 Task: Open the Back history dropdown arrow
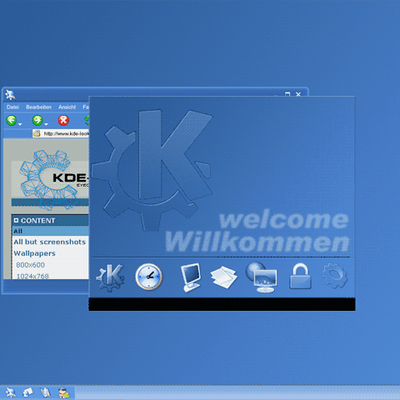click(20, 124)
